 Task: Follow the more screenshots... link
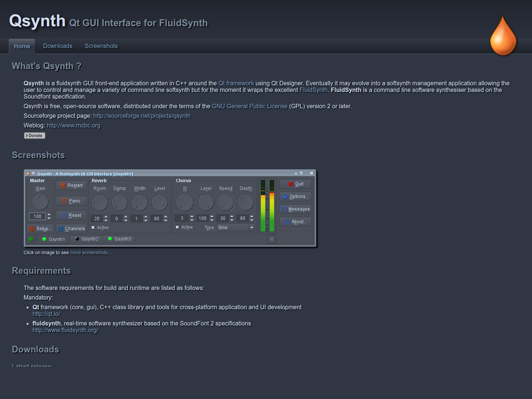[91, 253]
